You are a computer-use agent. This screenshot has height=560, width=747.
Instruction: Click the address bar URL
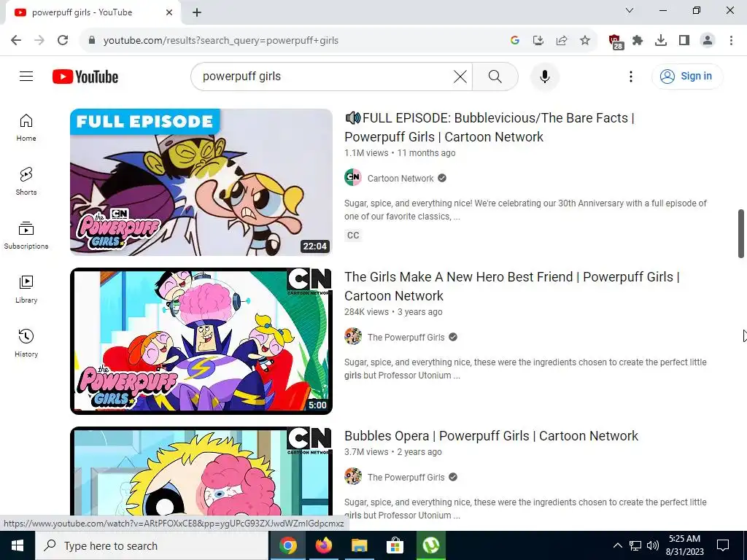coord(220,41)
